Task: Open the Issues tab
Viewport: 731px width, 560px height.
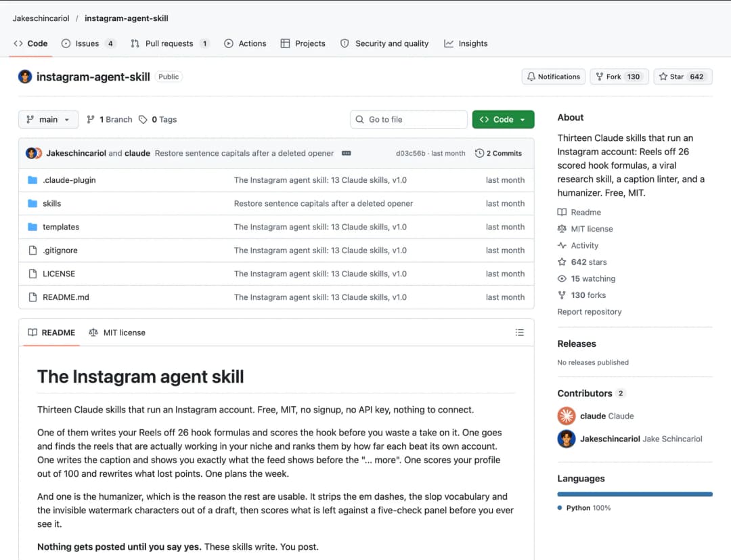Action: click(88, 43)
